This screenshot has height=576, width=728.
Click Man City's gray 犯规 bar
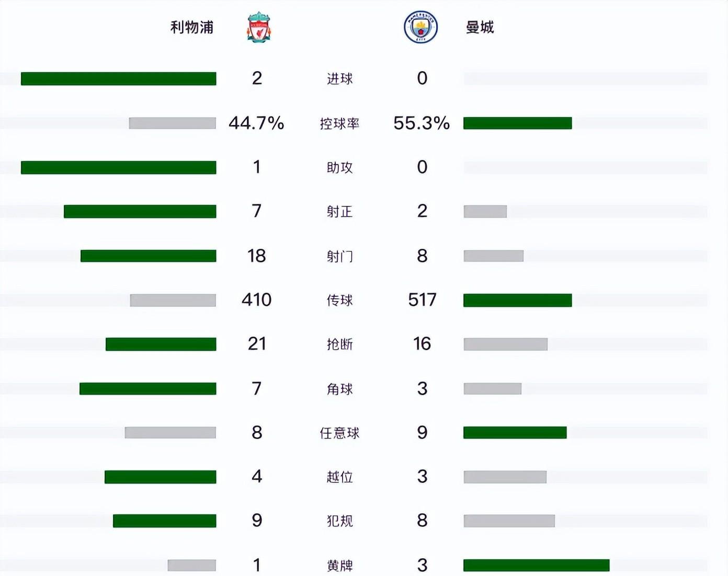click(x=509, y=521)
